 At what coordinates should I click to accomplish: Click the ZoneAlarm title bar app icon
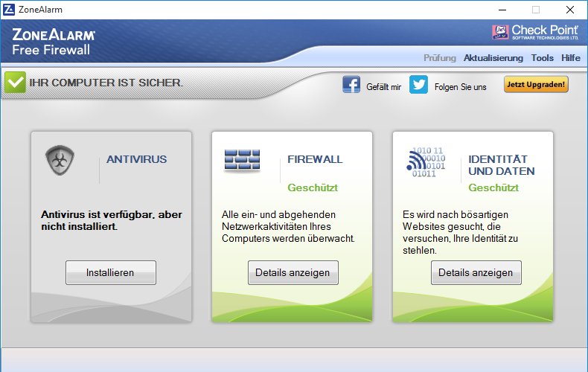click(8, 10)
